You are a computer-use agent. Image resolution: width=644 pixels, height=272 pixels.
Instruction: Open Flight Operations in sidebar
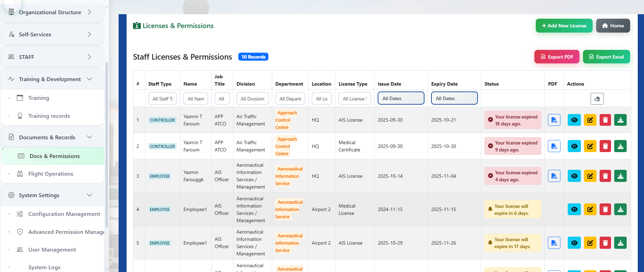[51, 174]
